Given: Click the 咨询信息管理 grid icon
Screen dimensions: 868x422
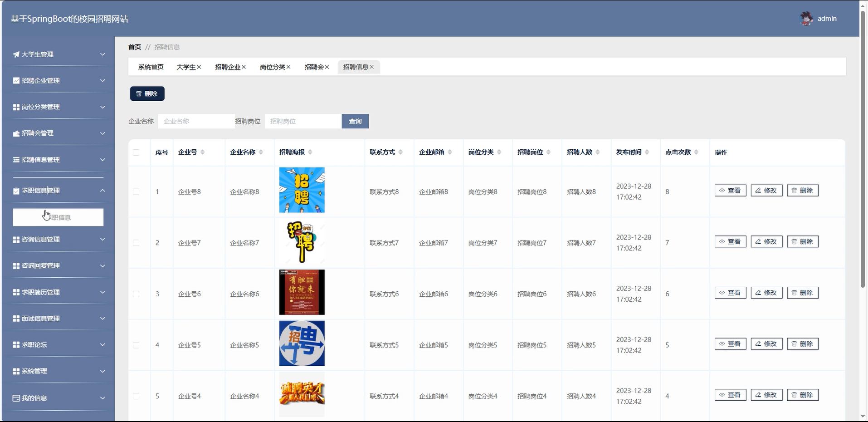Looking at the screenshot, I should [16, 240].
